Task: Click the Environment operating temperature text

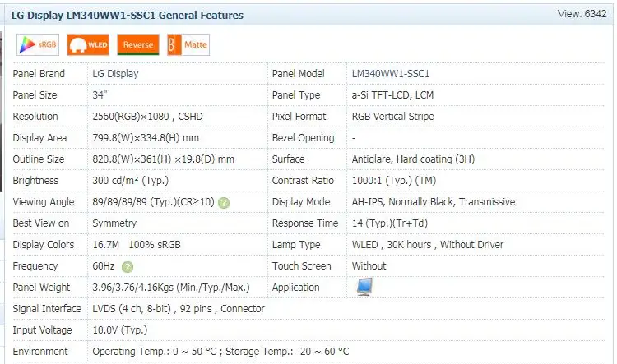Action: click(155, 352)
